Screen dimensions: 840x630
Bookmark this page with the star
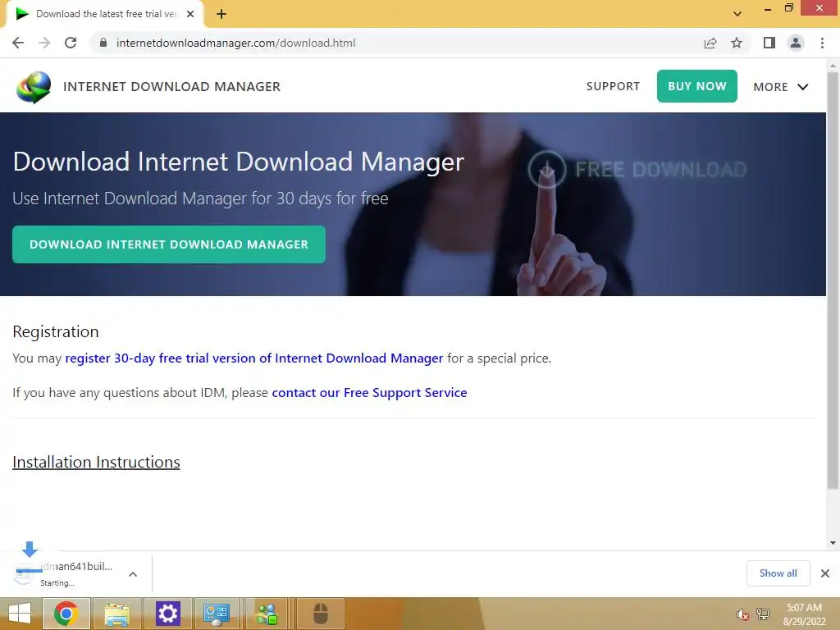tap(737, 43)
